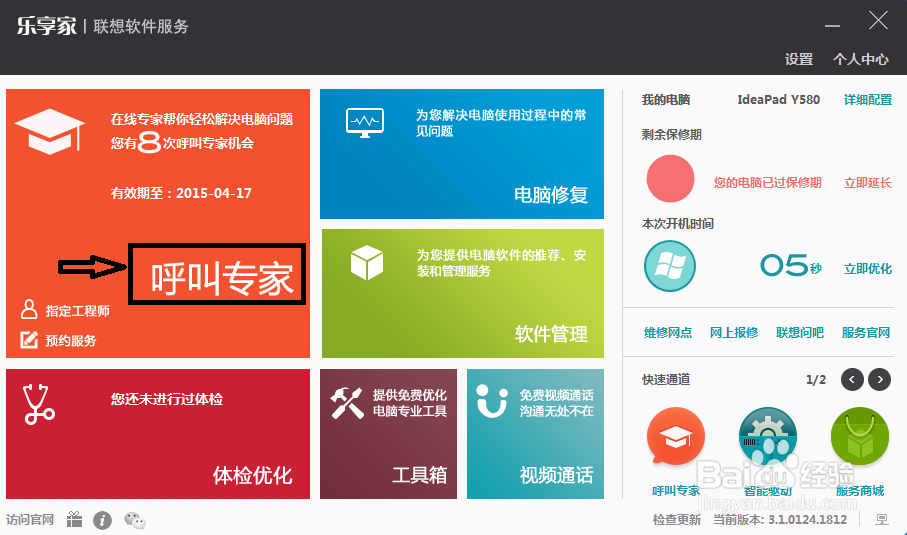This screenshot has width=907, height=535.
Task: Launch 服务商城 shopping bag icon
Action: [860, 437]
